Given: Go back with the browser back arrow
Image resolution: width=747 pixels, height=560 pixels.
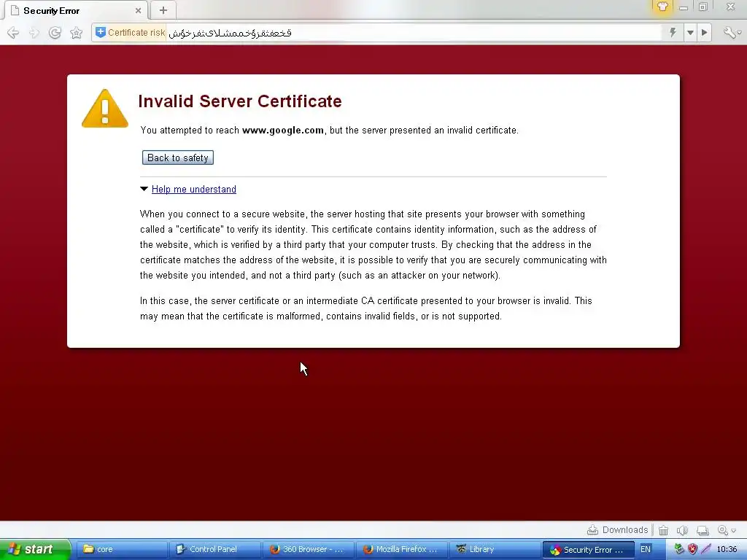Looking at the screenshot, I should pyautogui.click(x=13, y=32).
